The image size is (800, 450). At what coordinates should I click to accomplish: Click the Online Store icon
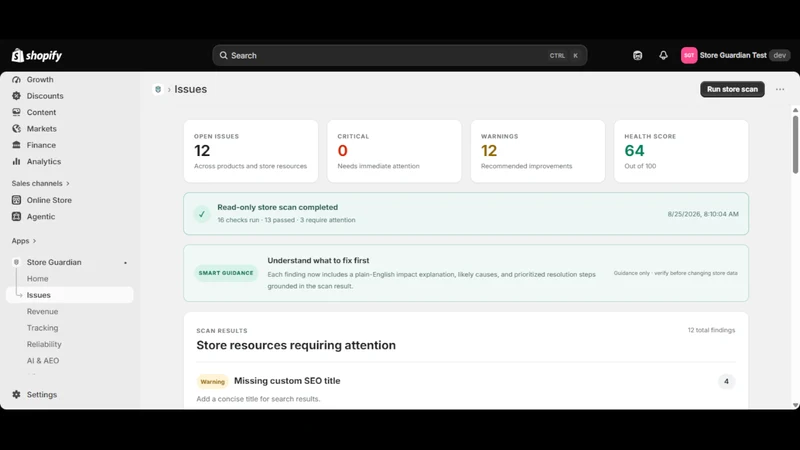tap(16, 200)
